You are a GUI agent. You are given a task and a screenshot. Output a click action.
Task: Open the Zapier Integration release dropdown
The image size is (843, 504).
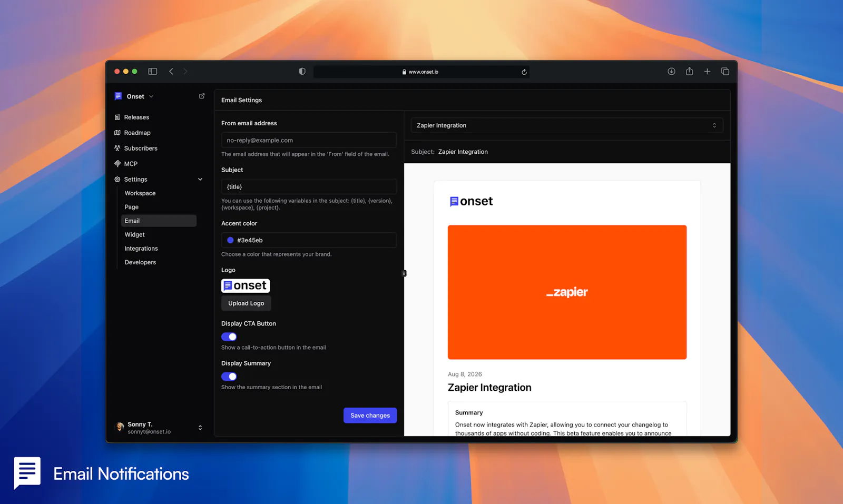[x=567, y=125]
